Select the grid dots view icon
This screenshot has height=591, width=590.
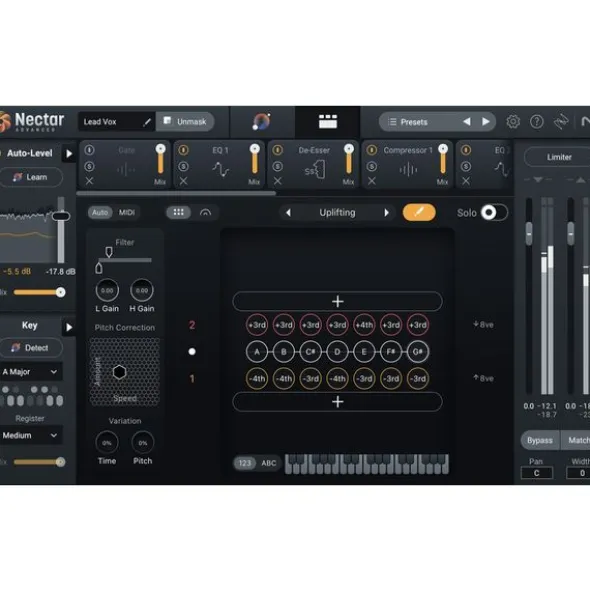[178, 212]
